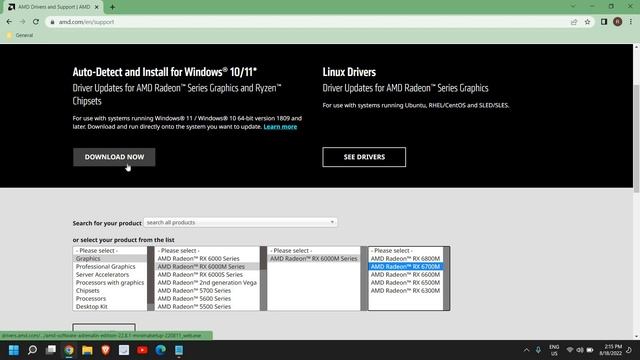Screen dimensions: 640x360
Task: Open the share page icon
Action: pos(574,22)
